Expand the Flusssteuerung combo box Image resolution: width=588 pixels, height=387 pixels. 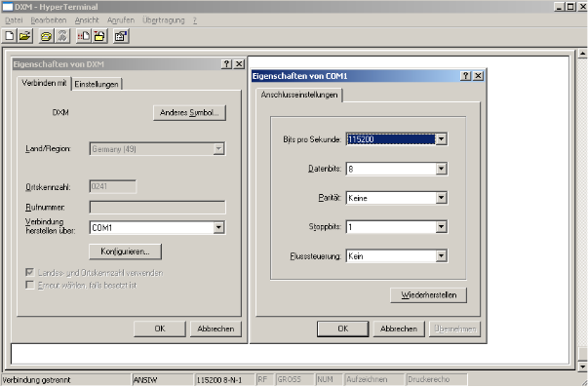click(442, 256)
